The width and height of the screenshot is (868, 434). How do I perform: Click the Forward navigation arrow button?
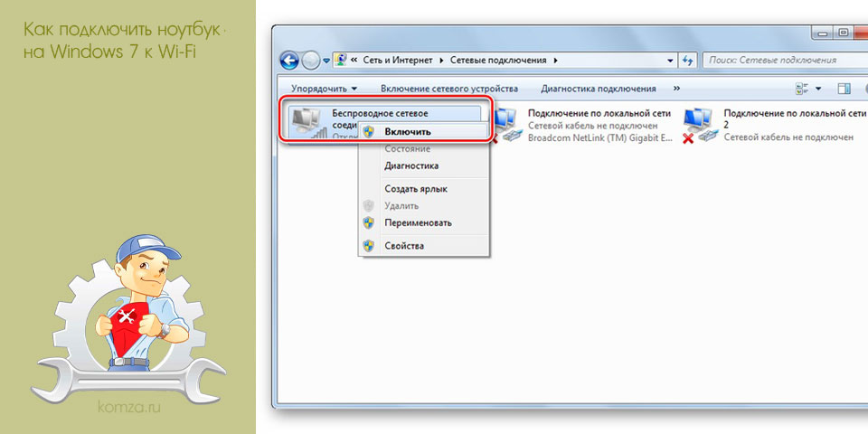coord(310,61)
